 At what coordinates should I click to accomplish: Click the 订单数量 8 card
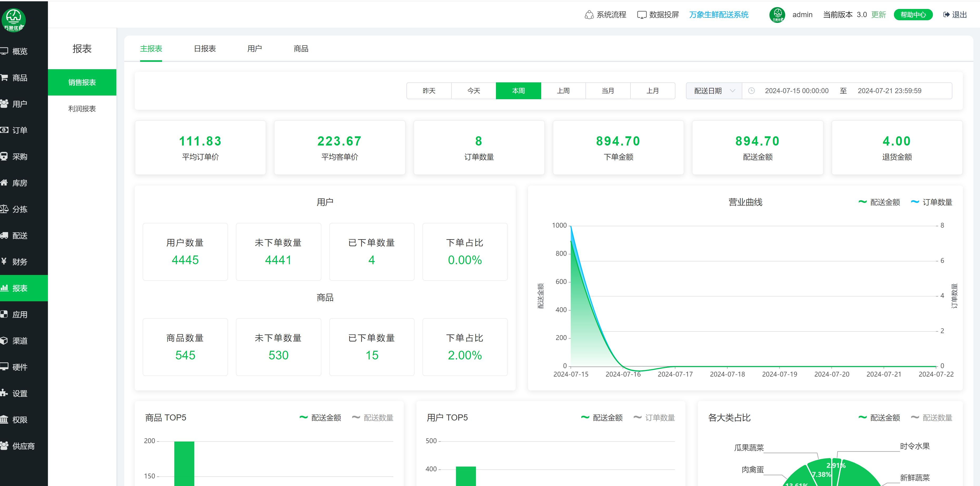(479, 148)
